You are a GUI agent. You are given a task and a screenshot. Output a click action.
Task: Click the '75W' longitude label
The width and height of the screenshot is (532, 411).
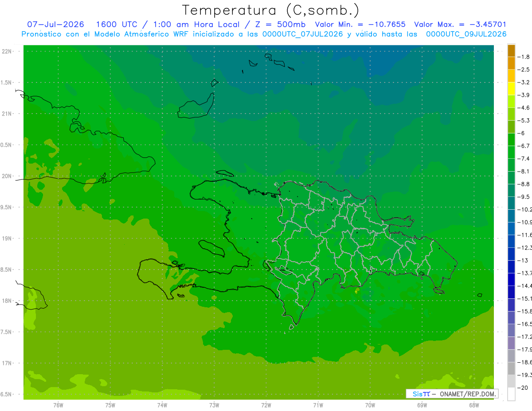click(110, 405)
